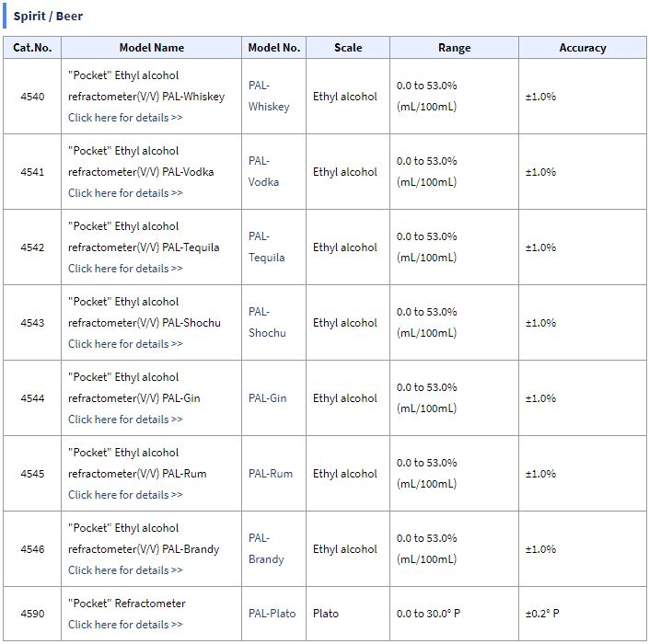The image size is (649, 644).
Task: Click the Model Name column header
Action: tap(152, 48)
